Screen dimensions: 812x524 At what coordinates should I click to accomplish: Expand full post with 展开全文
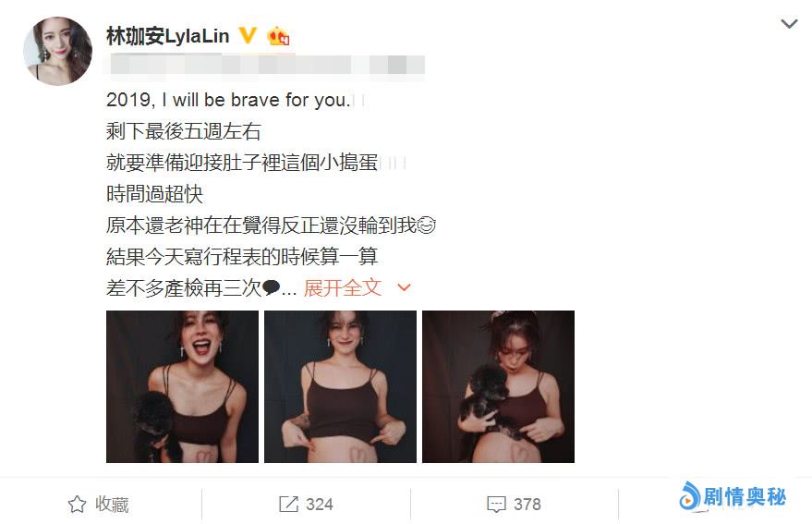(343, 287)
